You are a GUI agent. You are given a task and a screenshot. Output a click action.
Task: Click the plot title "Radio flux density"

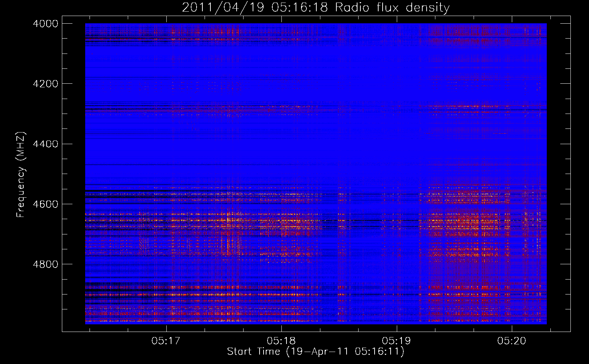392,7
